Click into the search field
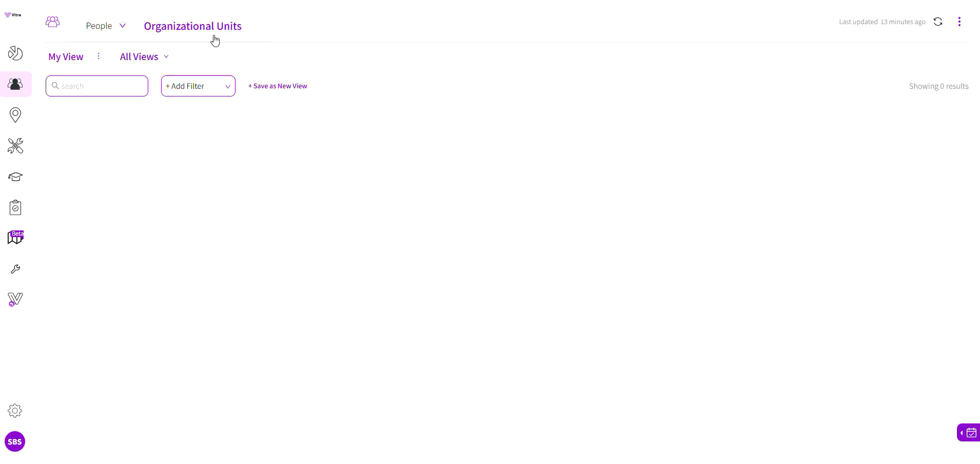The height and width of the screenshot is (464, 980). click(x=97, y=86)
